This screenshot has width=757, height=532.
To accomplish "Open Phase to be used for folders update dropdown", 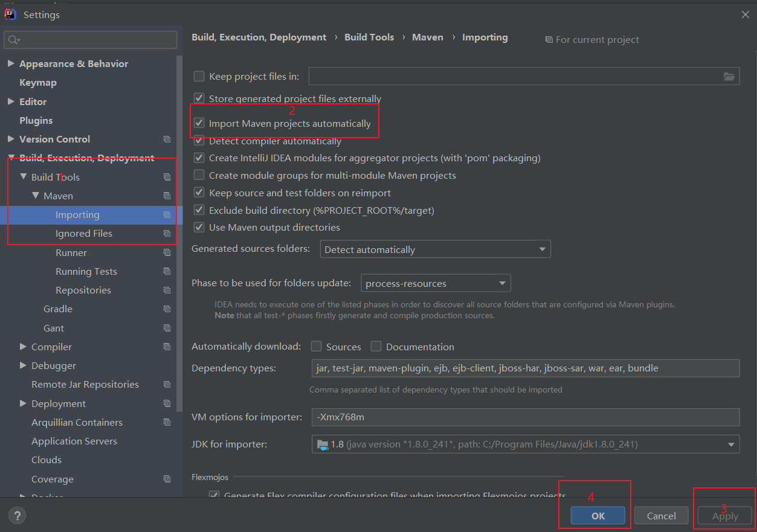I will click(x=436, y=283).
